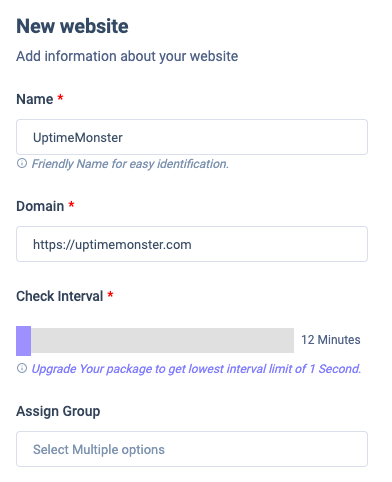392x482 pixels.
Task: Click the Add information about your website subtitle
Action: tap(127, 56)
